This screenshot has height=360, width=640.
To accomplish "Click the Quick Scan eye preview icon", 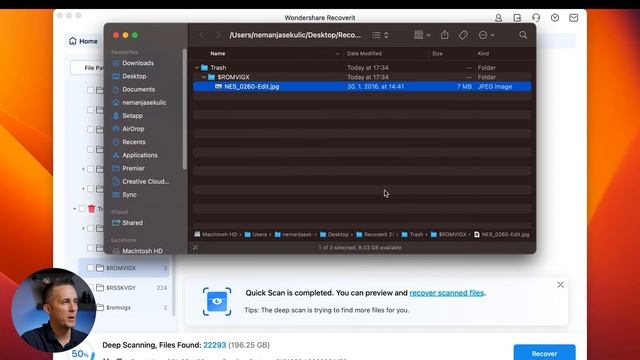I will click(x=217, y=302).
